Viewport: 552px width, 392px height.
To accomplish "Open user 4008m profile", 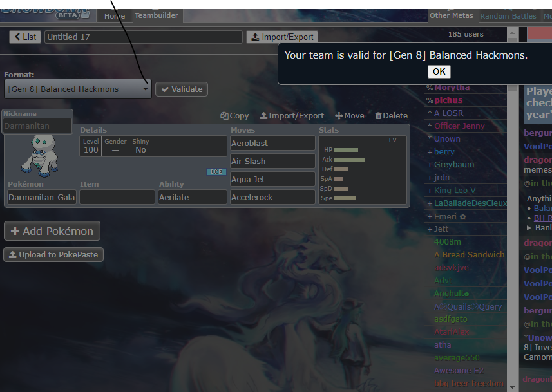I will pos(448,242).
